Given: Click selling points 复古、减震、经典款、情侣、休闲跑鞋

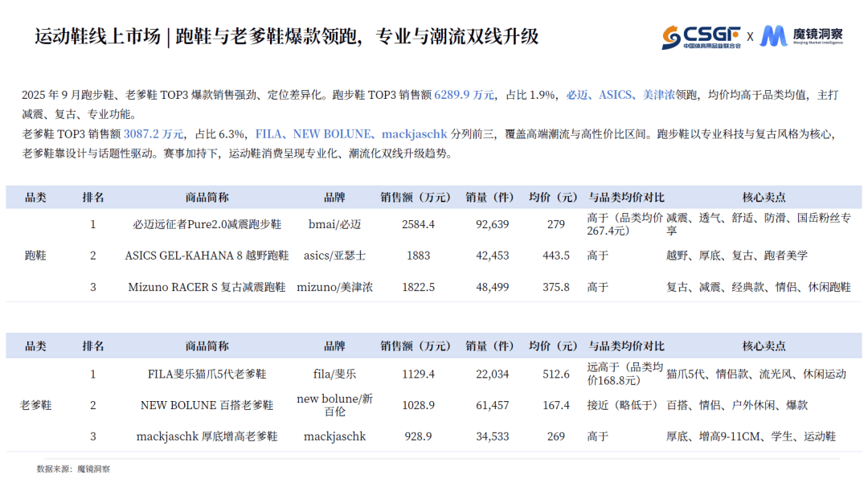Looking at the screenshot, I should (759, 287).
